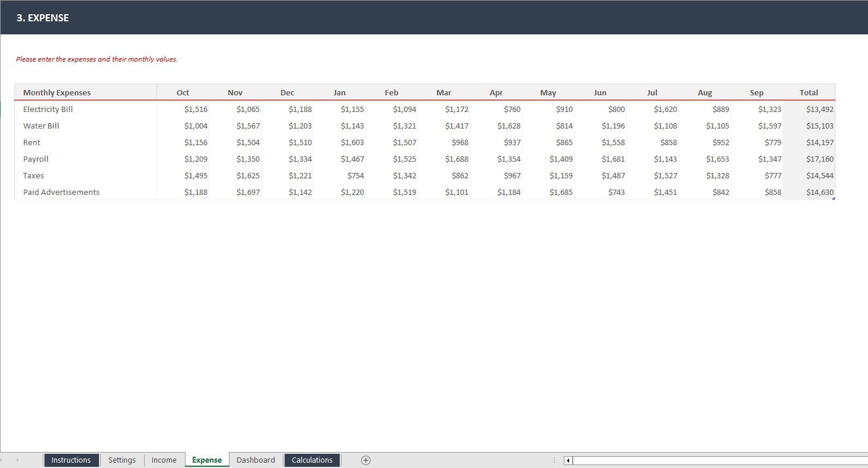
Task: Click the sheet tab scroll-left arrow
Action: pyautogui.click(x=2, y=460)
